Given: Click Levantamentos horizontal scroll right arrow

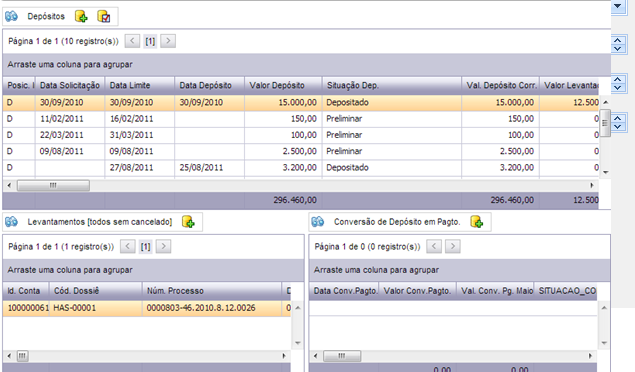Looking at the screenshot, I should (284, 356).
